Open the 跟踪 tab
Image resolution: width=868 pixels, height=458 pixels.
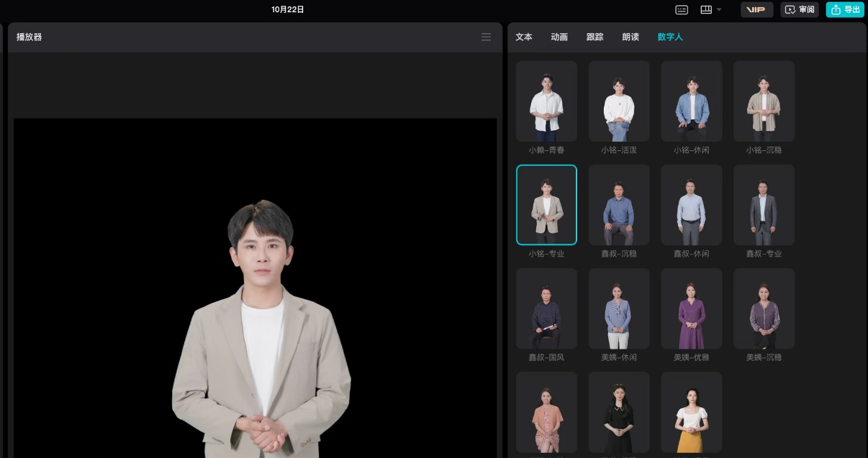tap(595, 37)
